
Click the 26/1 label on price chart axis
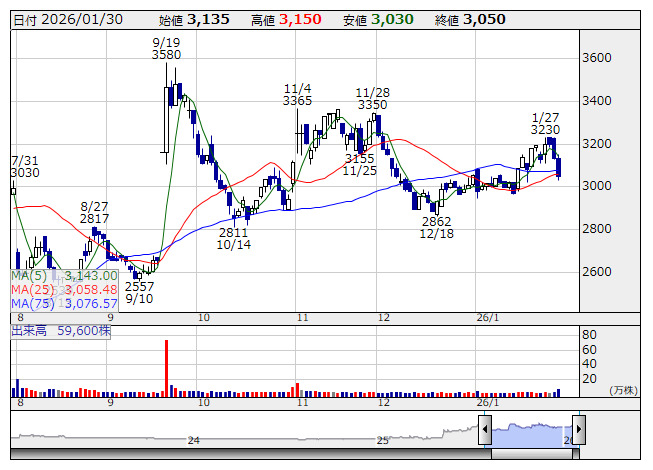coord(488,318)
